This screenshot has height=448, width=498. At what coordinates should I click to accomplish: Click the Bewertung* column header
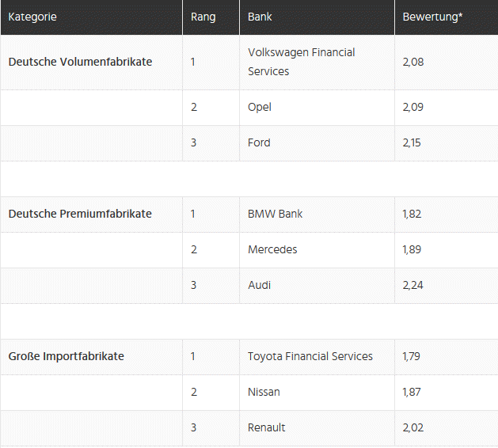(447, 17)
